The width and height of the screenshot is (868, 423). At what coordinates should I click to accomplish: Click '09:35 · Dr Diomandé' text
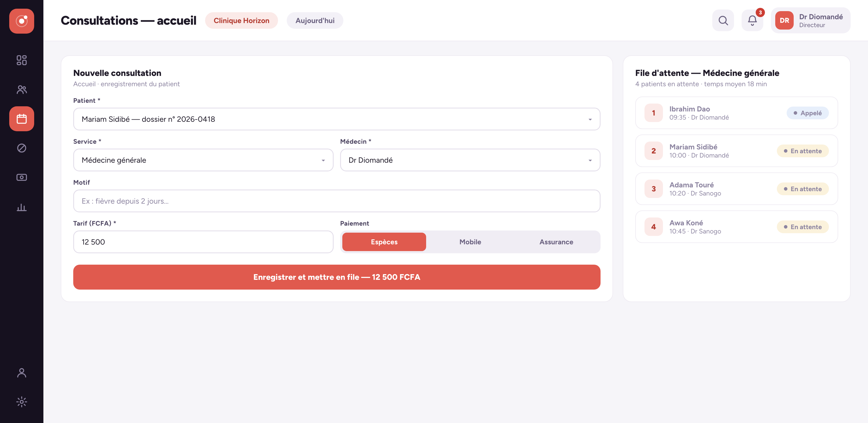pyautogui.click(x=699, y=117)
